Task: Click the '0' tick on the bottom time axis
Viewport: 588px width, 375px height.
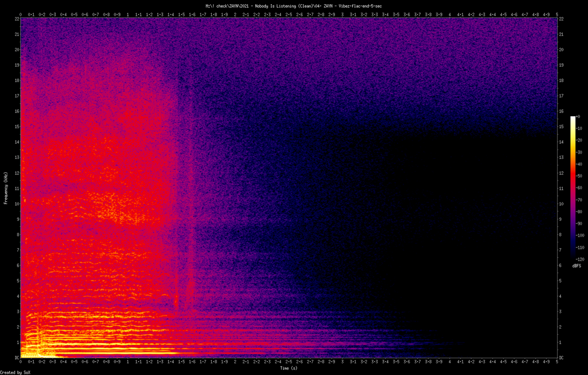Action: pos(21,362)
